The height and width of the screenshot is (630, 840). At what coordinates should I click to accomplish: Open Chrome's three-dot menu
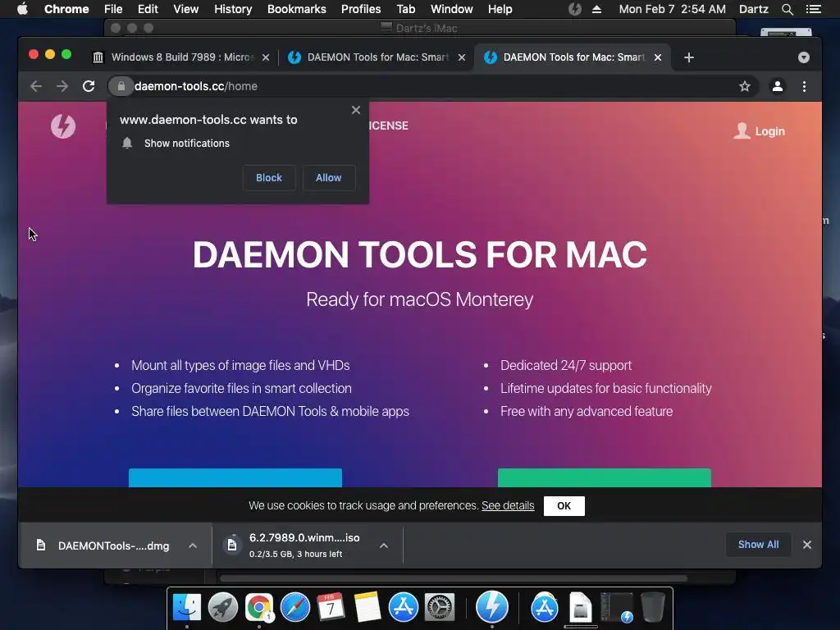(x=804, y=86)
